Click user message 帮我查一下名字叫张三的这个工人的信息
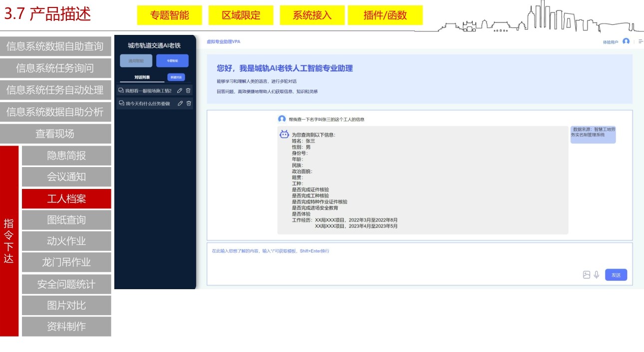644x352 pixels. coord(326,120)
